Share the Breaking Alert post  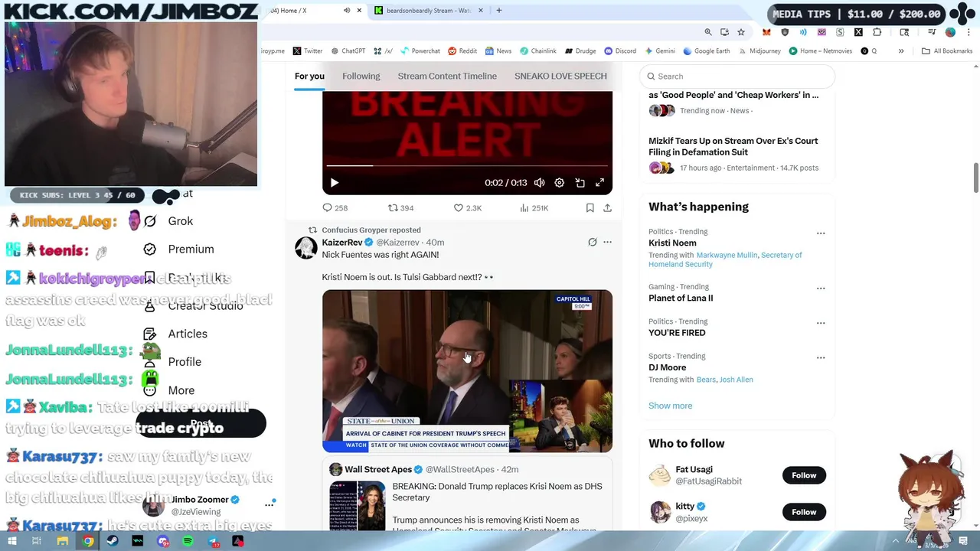coord(607,208)
